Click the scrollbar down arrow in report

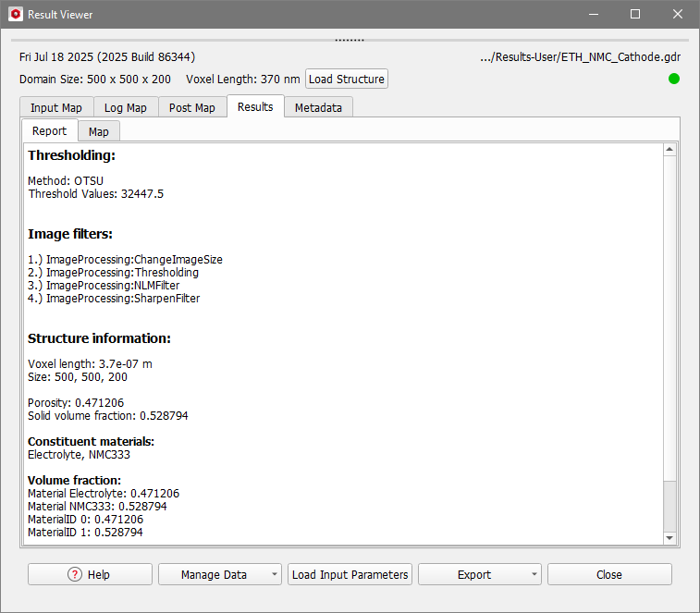pos(670,537)
